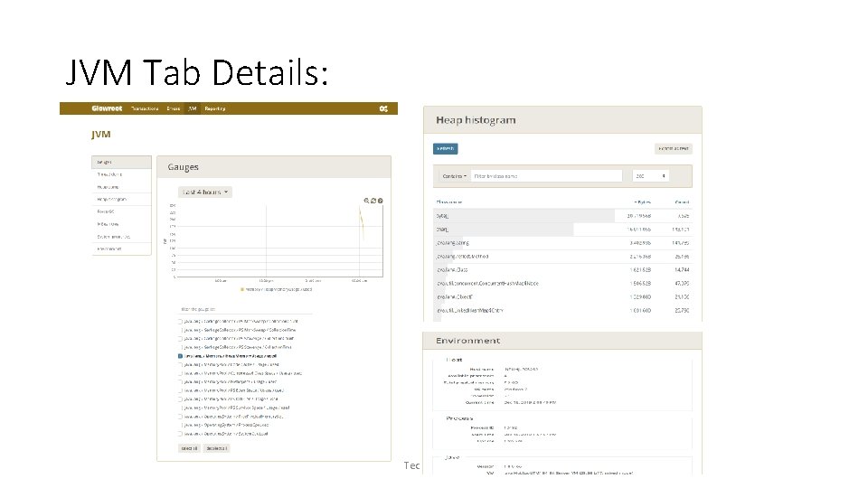Viewport: 868px width, 488px height.
Task: Click the Glowroot logo in the navbar
Action: (107, 108)
